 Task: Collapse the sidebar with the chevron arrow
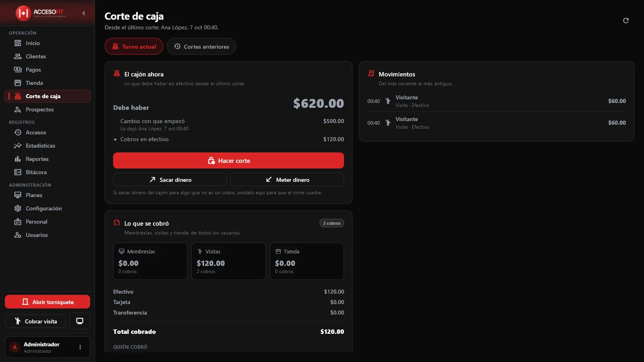coord(84,13)
